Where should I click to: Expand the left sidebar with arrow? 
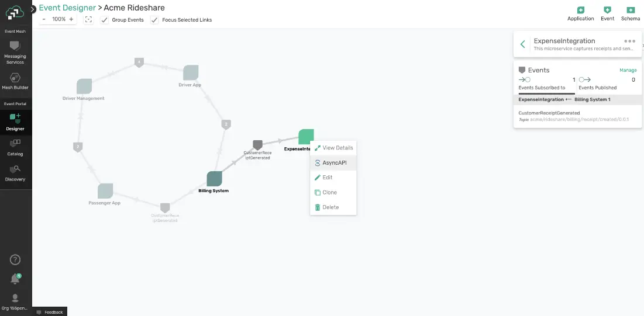[33, 9]
